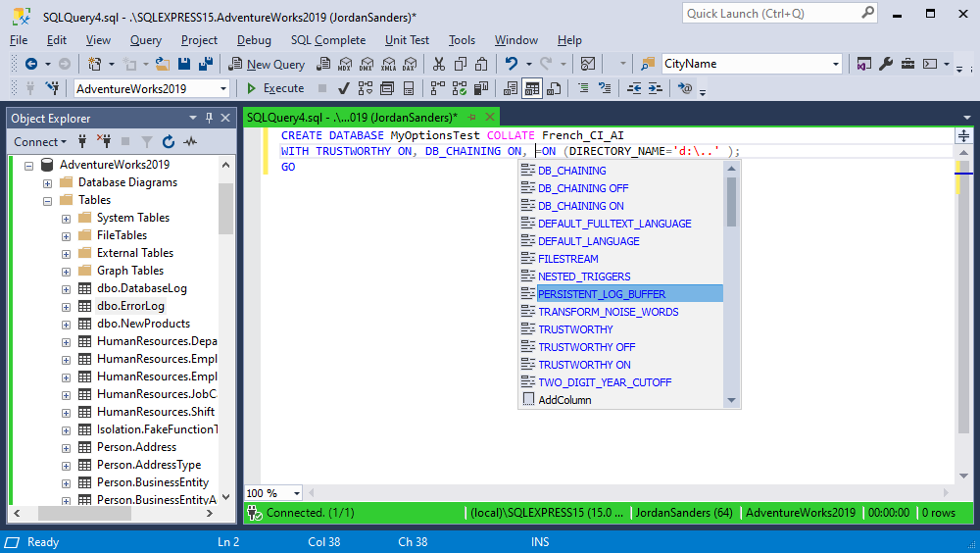Open the Debug menu
The image size is (980, 553).
click(x=254, y=40)
